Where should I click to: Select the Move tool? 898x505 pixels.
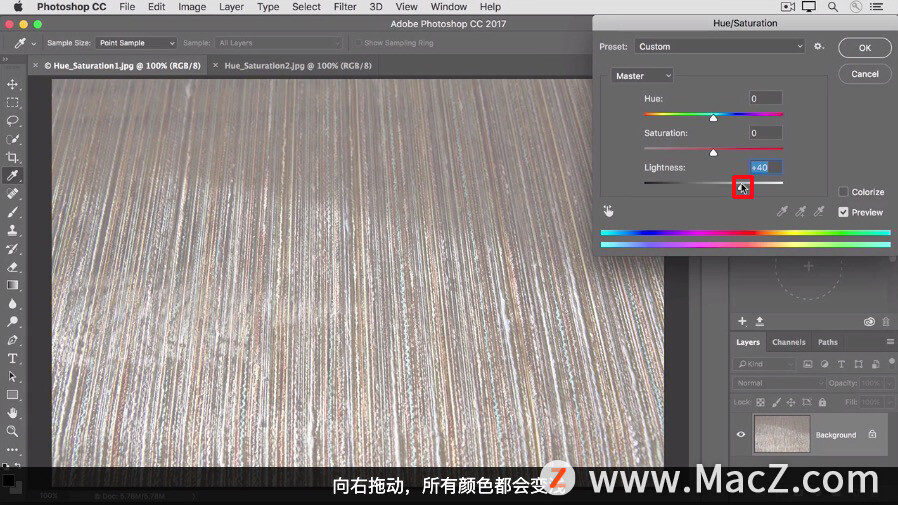click(x=12, y=85)
